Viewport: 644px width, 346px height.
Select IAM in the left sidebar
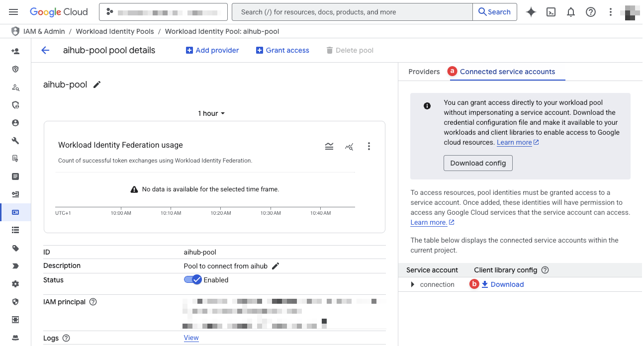(x=15, y=51)
